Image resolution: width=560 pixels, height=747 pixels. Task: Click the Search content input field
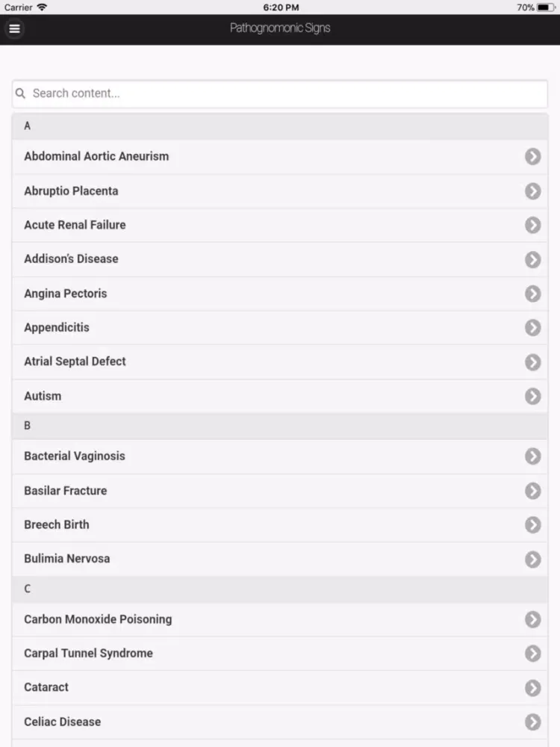[x=287, y=93]
